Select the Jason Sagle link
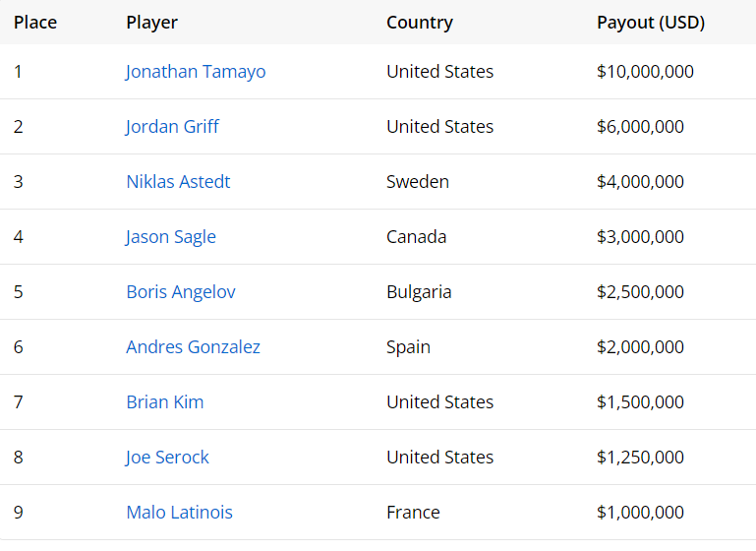756x551 pixels. (x=170, y=237)
